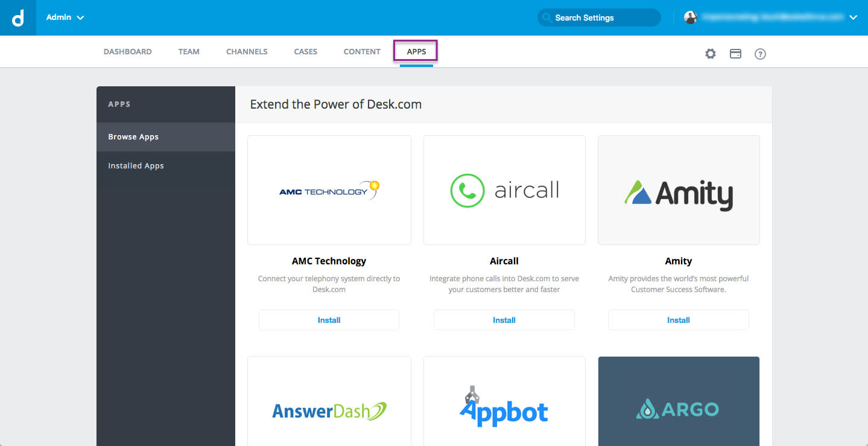Click the Desk.com logo icon
Screen dimensions: 868x446
coord(18,18)
